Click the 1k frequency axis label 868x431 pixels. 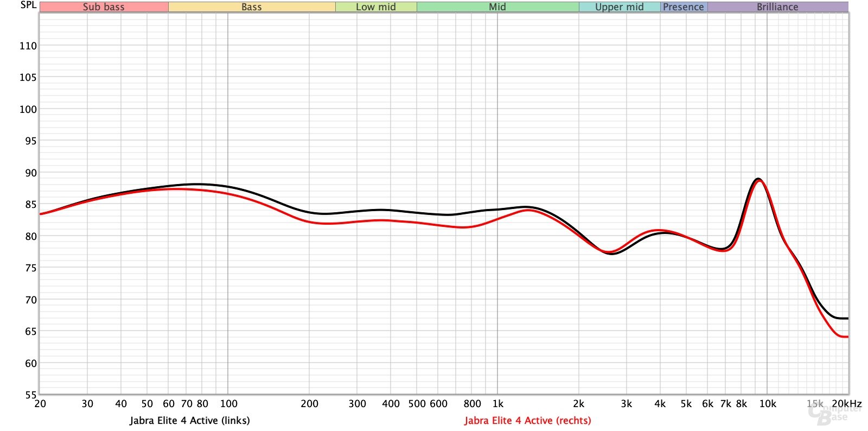coord(498,403)
